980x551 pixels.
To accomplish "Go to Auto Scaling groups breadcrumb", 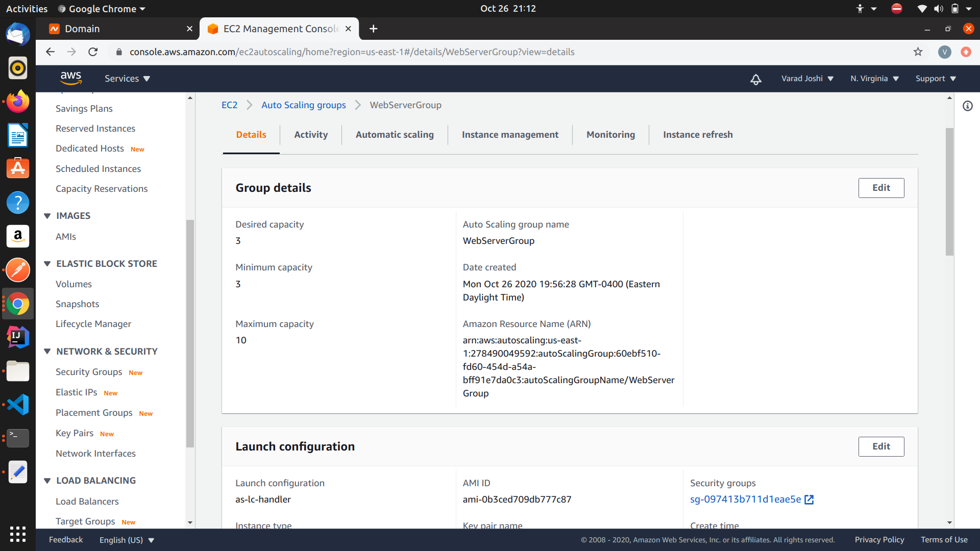I will 304,105.
